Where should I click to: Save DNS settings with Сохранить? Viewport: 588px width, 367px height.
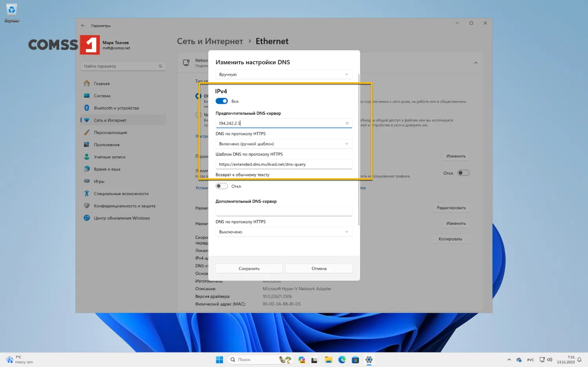click(249, 268)
